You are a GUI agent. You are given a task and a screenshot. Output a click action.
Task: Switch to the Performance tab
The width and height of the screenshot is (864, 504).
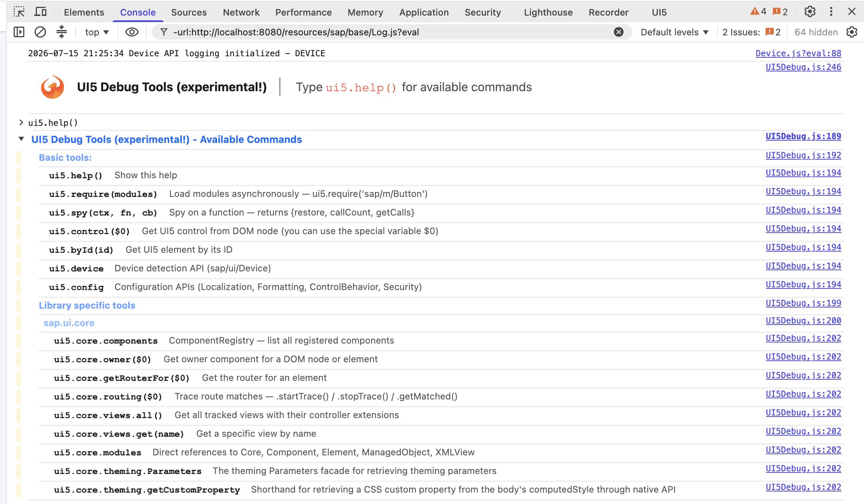tap(303, 12)
